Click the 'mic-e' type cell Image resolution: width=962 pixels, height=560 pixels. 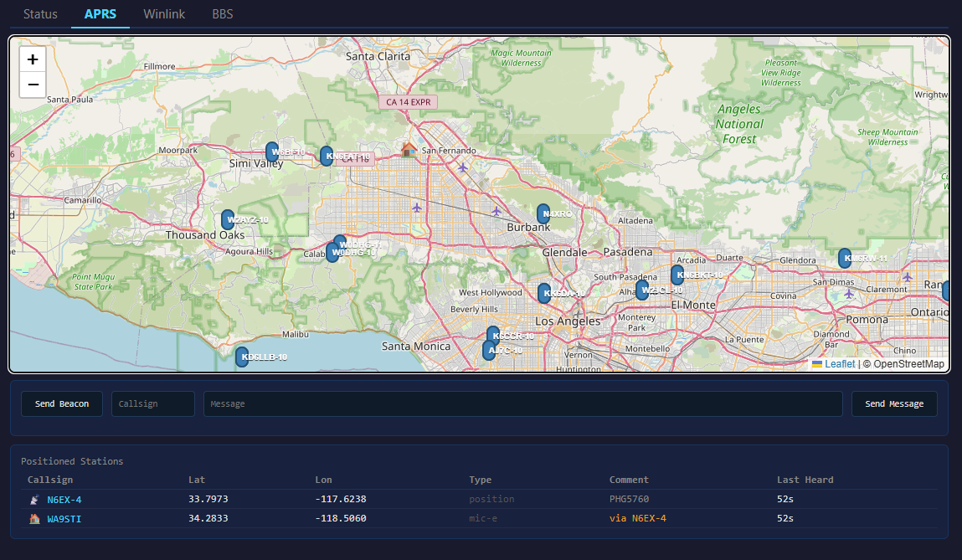[x=483, y=518]
